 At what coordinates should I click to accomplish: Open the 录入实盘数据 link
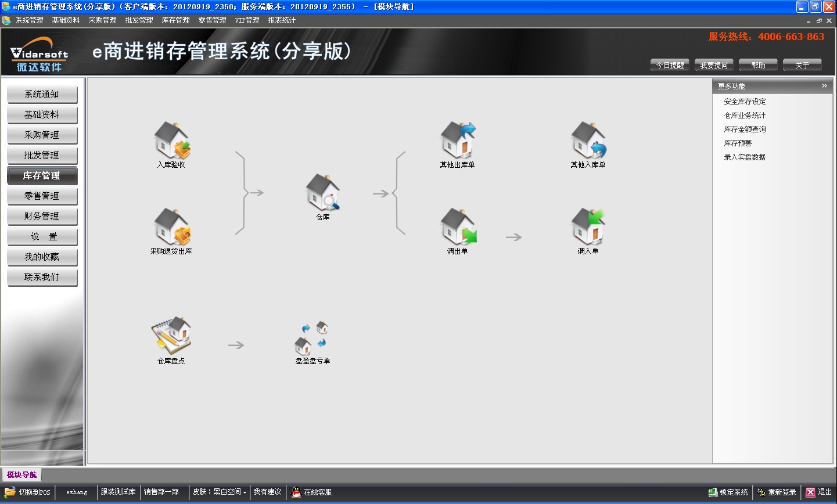(745, 157)
